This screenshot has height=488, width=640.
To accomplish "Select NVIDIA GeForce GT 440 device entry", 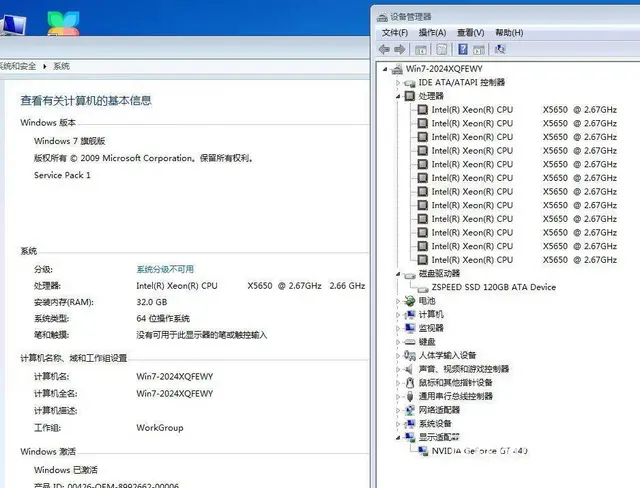I will coord(480,451).
